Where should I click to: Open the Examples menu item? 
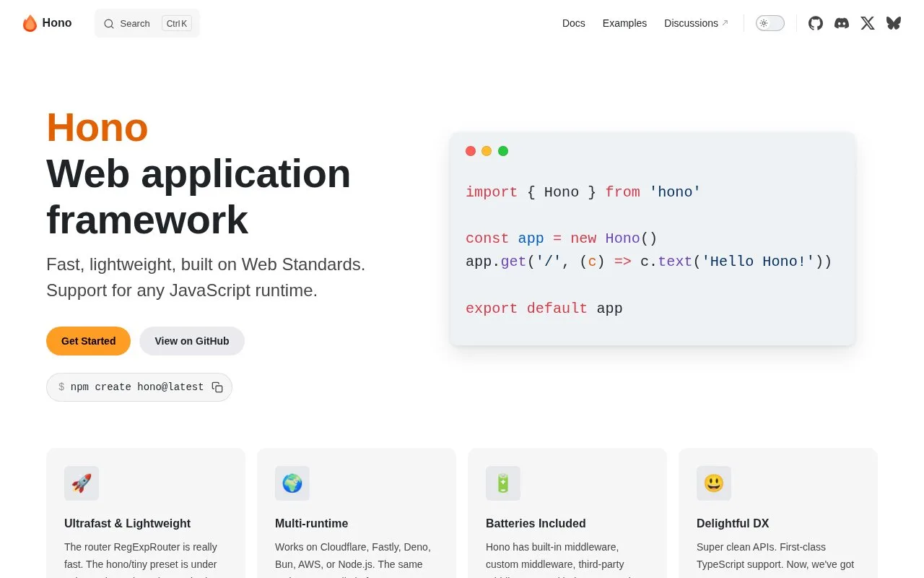pyautogui.click(x=624, y=23)
